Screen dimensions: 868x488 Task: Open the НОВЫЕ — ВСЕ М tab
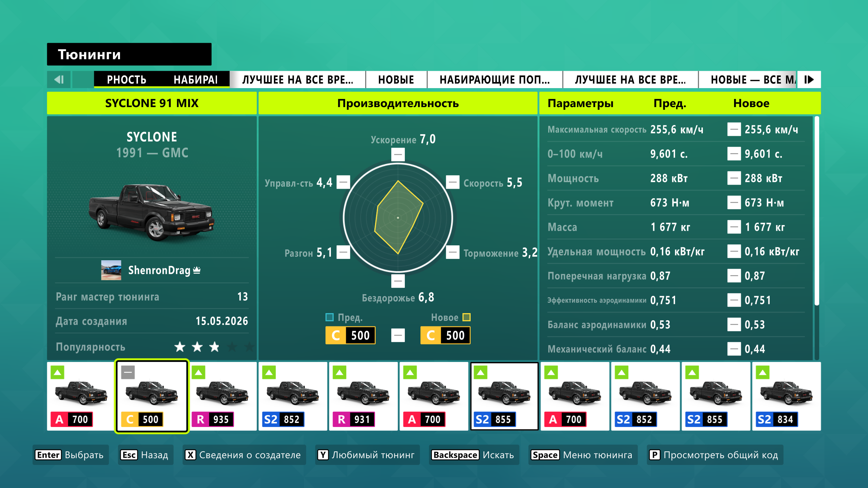[748, 80]
